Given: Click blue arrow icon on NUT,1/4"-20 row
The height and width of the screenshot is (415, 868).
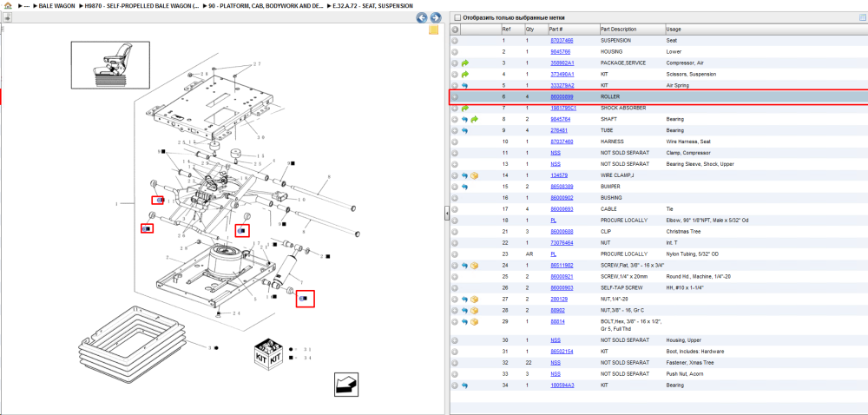Looking at the screenshot, I should click(x=465, y=300).
